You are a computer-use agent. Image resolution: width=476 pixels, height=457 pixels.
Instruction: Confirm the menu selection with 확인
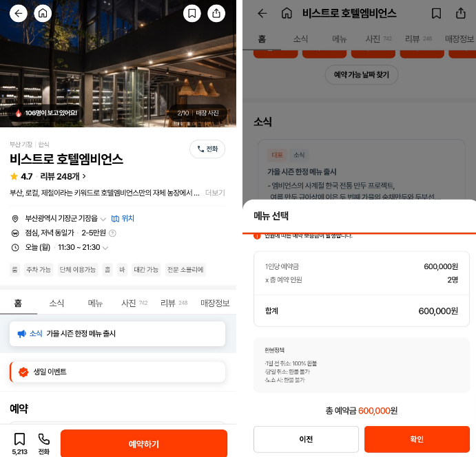[x=416, y=439]
